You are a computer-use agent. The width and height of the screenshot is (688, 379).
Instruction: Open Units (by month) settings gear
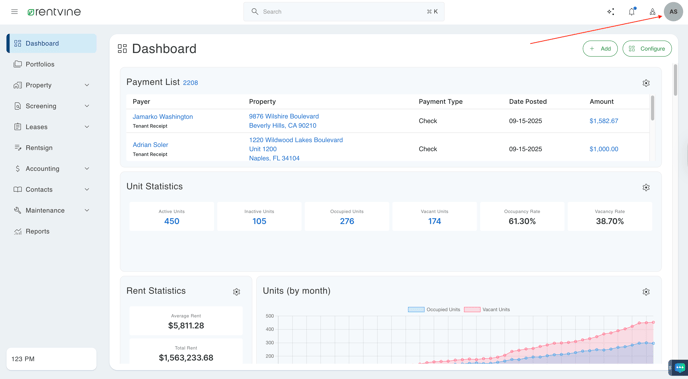coord(646,292)
